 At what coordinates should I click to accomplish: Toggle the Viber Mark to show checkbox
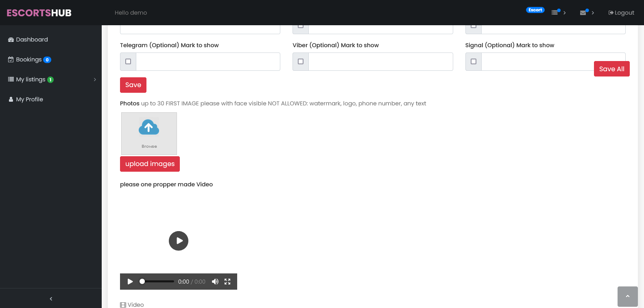pos(301,61)
